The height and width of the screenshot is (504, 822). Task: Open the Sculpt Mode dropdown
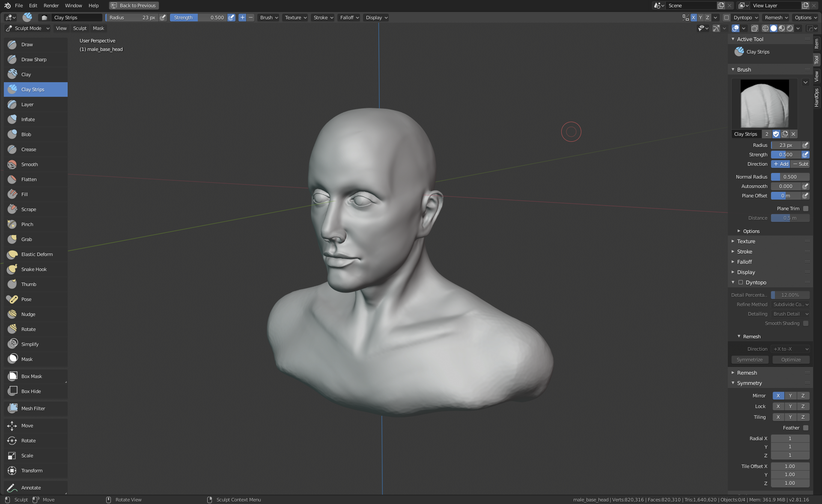click(x=28, y=28)
